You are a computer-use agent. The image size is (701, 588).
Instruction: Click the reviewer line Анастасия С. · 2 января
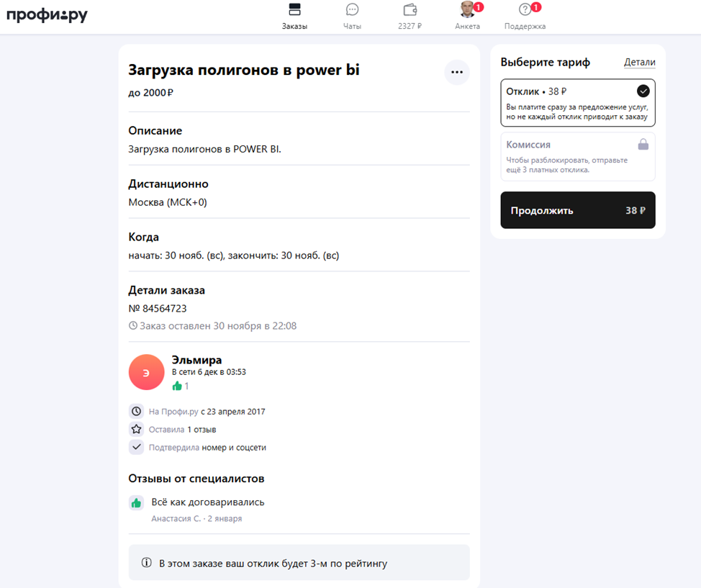coord(196,519)
